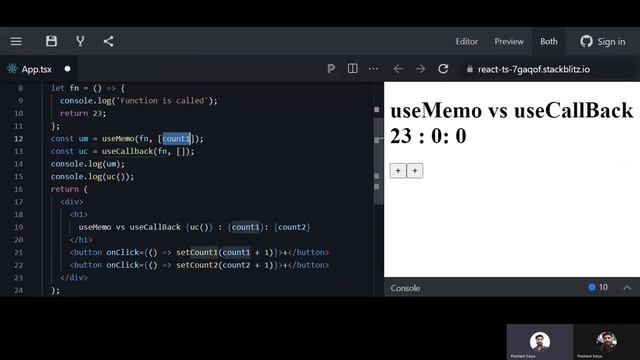
Task: Click line number 16 return
Action: tap(18, 189)
